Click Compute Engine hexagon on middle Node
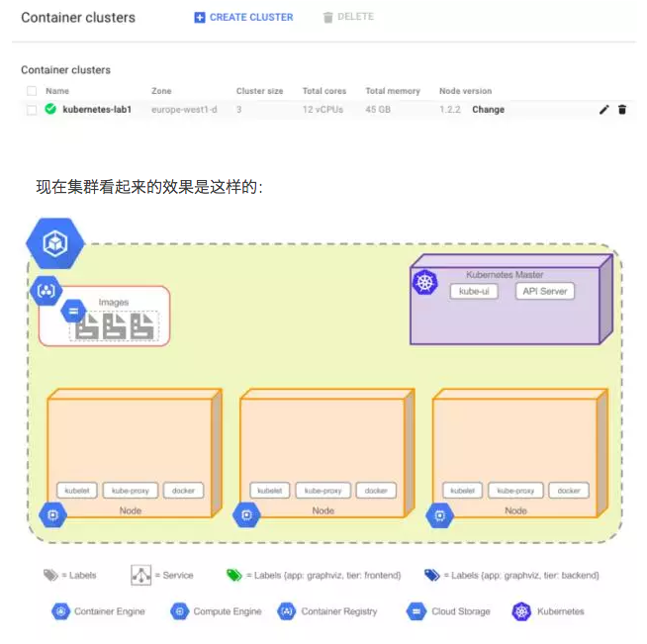 (246, 514)
